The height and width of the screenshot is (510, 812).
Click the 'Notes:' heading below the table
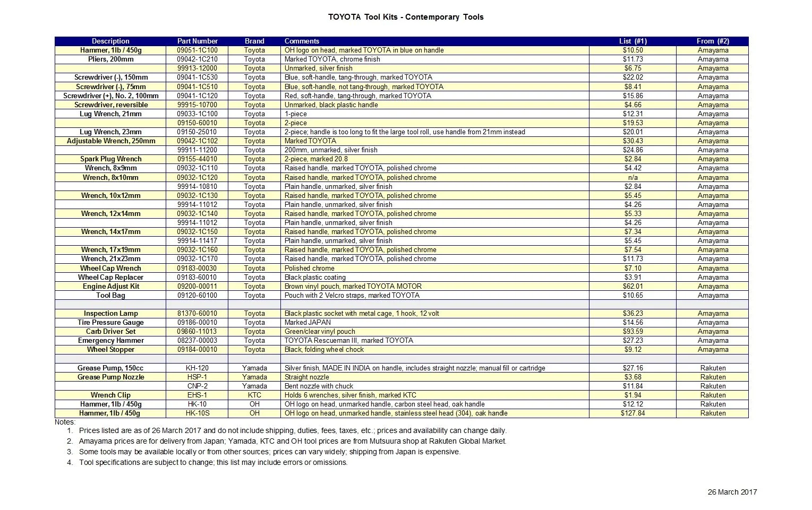tap(65, 422)
